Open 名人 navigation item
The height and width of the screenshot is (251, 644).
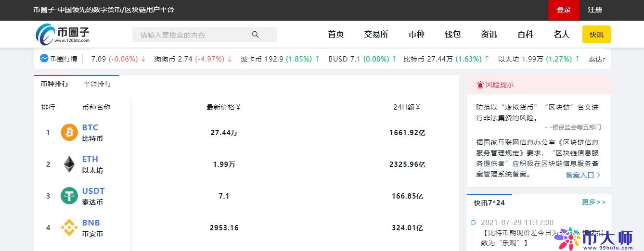pyautogui.click(x=561, y=34)
